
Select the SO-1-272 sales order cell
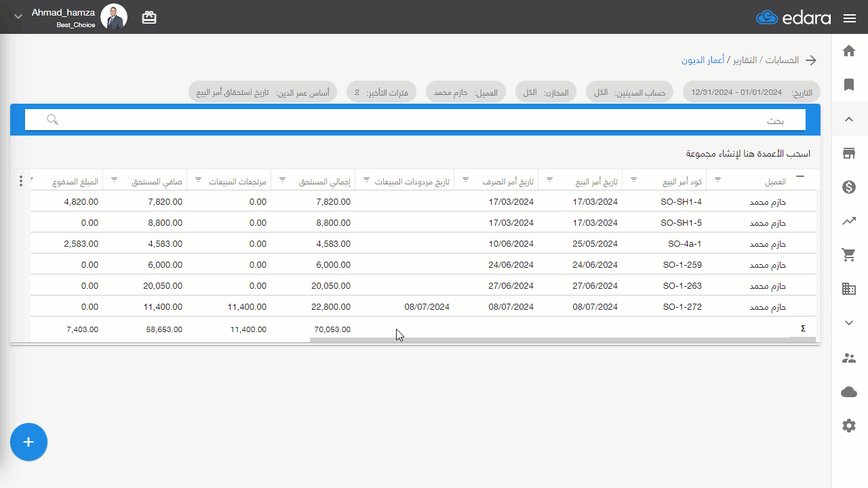coord(665,306)
